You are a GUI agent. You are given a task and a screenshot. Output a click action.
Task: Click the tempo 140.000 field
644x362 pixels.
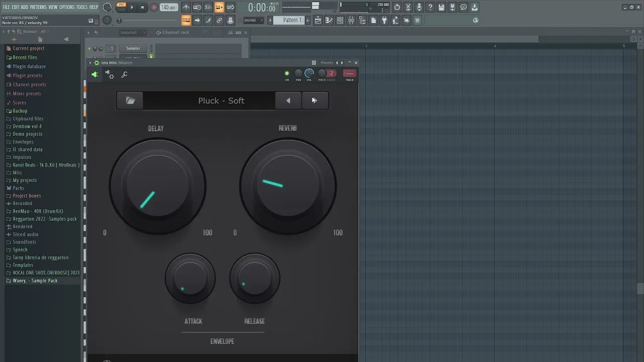169,8
